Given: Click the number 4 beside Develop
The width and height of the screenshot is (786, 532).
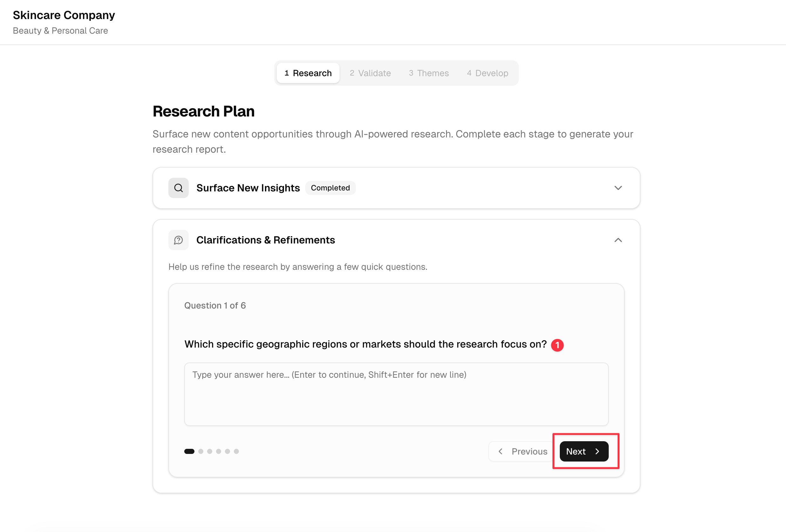Looking at the screenshot, I should click(469, 73).
